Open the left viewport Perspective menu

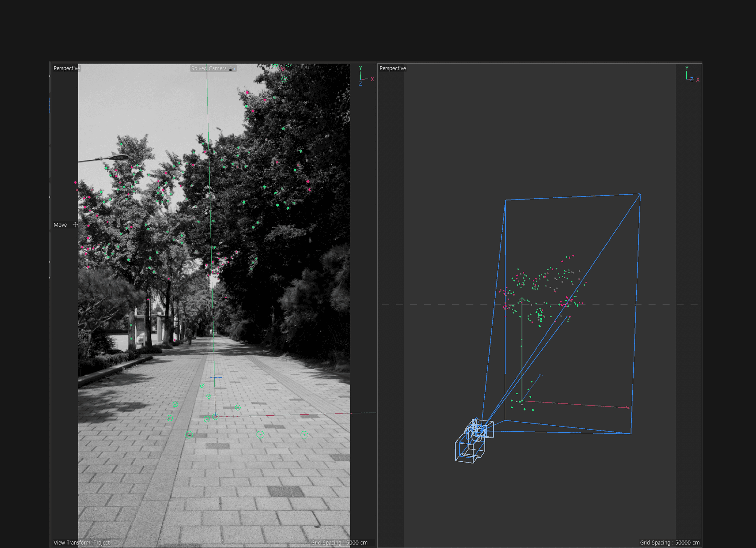66,68
